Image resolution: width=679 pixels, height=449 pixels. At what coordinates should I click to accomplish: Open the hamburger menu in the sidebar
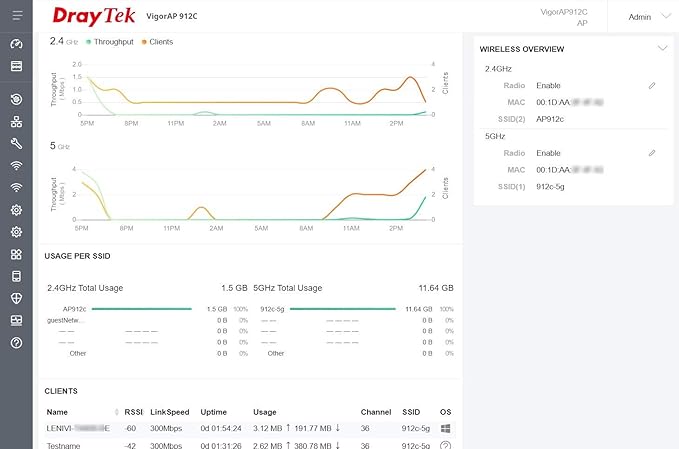pyautogui.click(x=16, y=17)
